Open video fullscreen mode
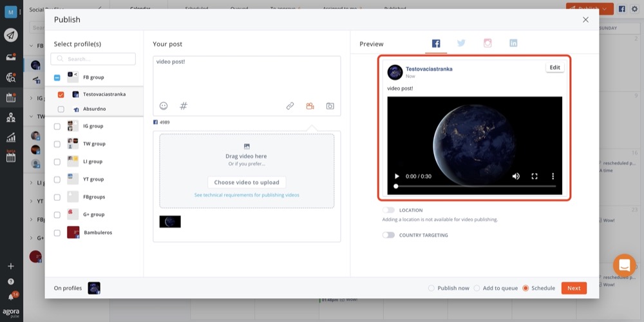 [x=534, y=176]
